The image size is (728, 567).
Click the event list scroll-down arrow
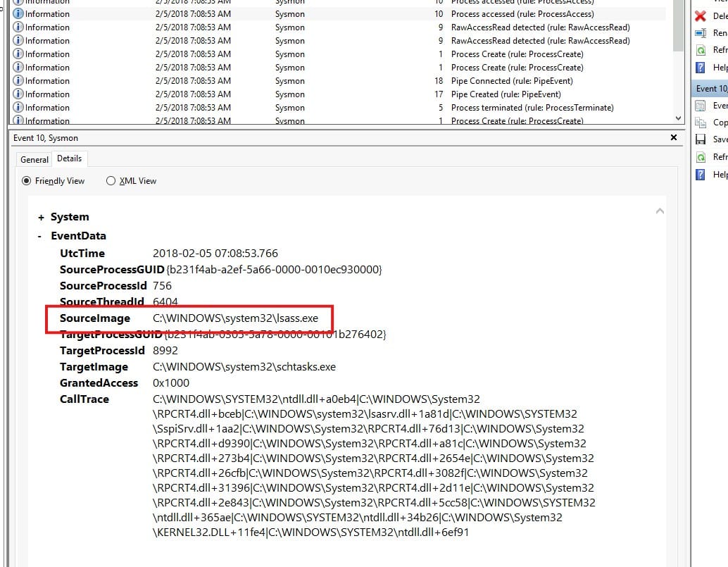[678, 118]
